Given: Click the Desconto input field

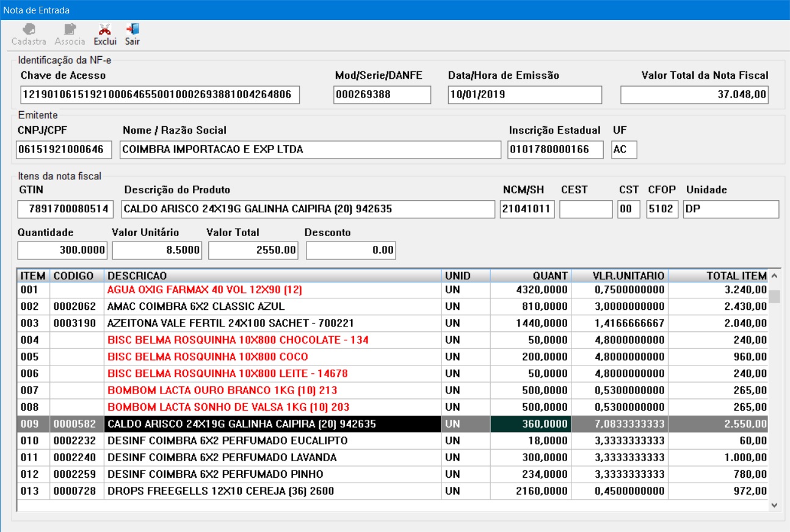Looking at the screenshot, I should [350, 250].
